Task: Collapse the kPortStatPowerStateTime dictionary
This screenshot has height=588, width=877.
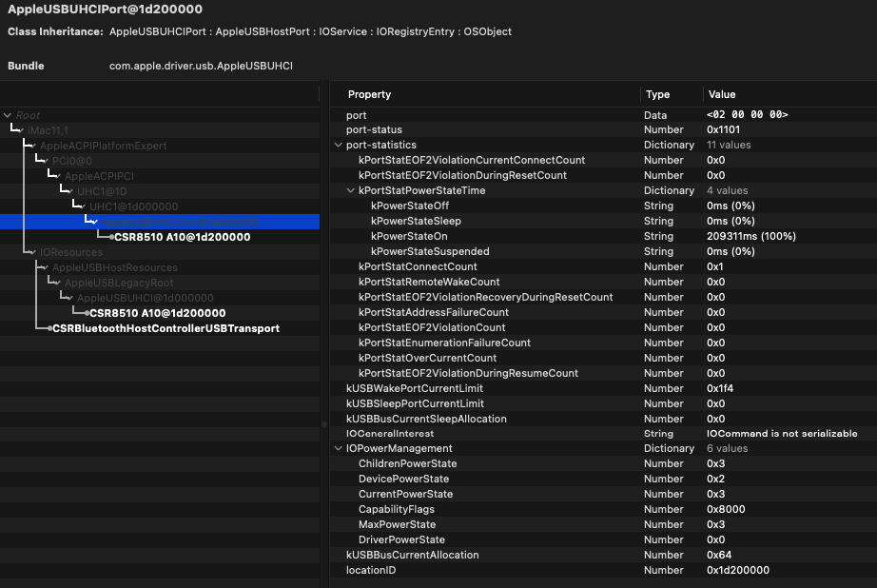Action: click(x=351, y=191)
